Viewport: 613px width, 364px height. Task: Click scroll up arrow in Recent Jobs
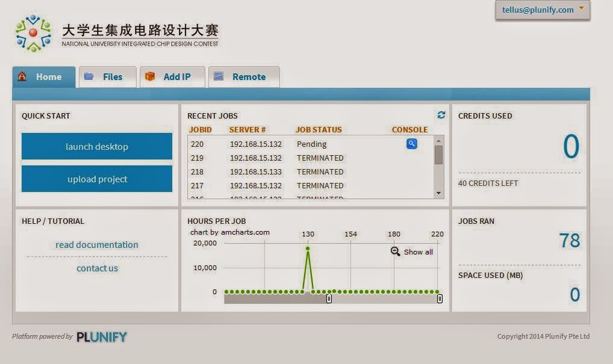point(438,141)
